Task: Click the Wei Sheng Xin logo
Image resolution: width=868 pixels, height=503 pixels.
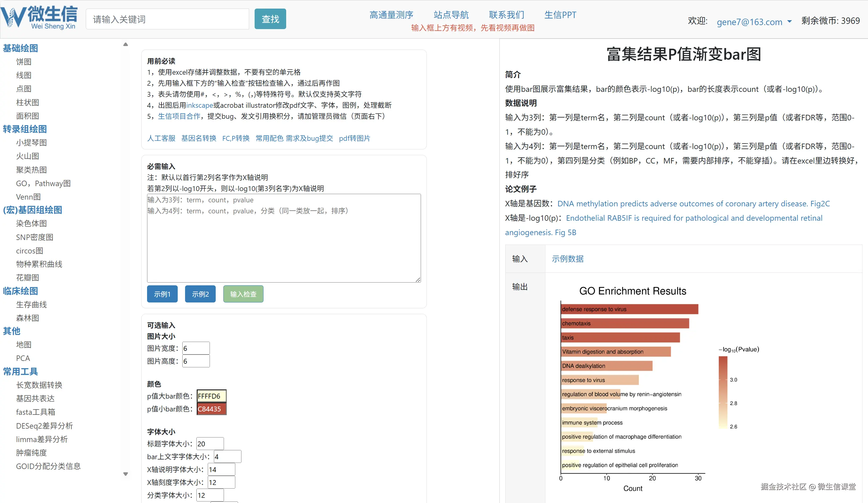Action: (x=39, y=17)
